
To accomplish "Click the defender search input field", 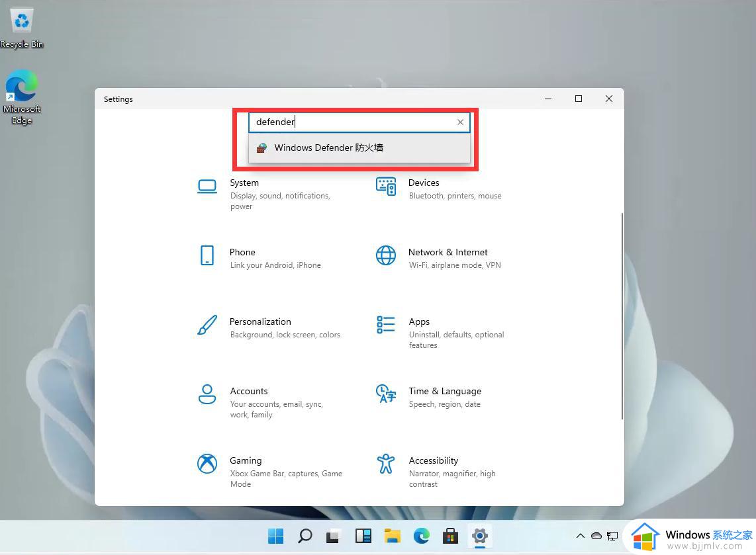I will 359,122.
